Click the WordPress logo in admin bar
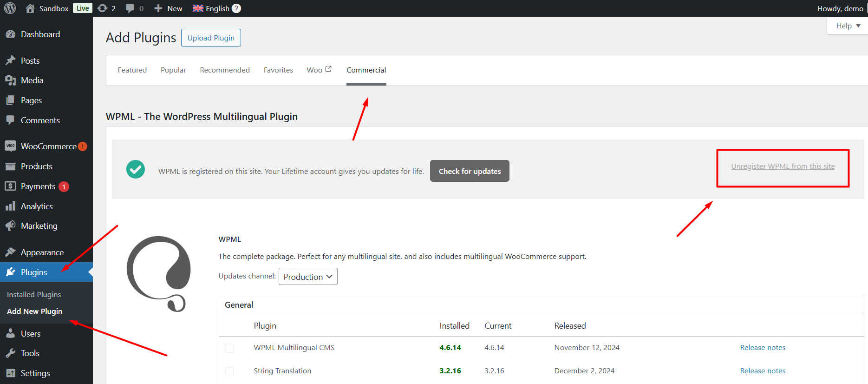This screenshot has height=384, width=868. 10,8
